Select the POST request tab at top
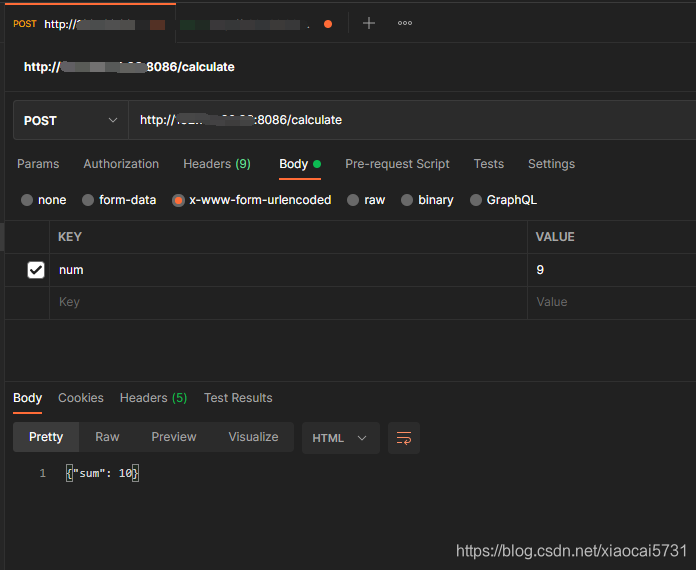Image resolution: width=696 pixels, height=570 pixels. [x=91, y=24]
